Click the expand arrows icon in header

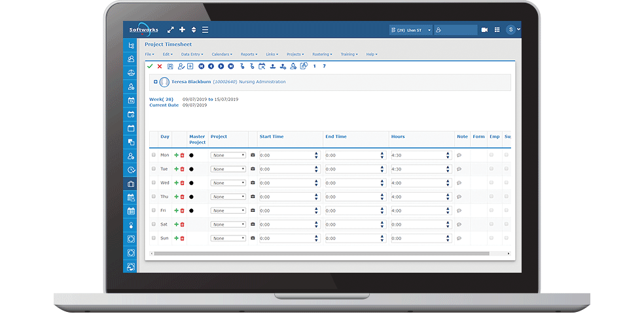170,29
